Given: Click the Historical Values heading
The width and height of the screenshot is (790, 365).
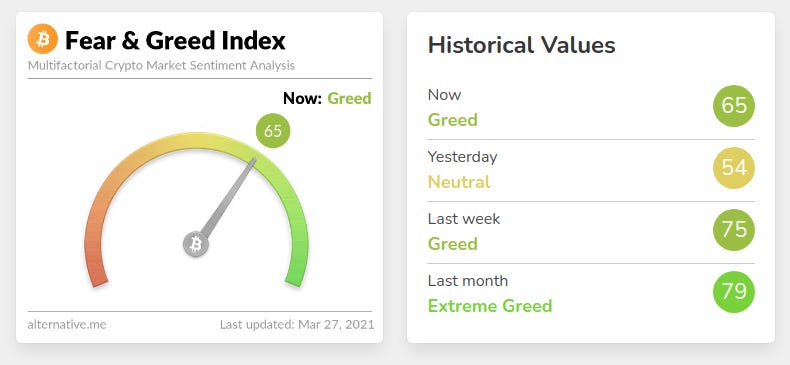Looking at the screenshot, I should 521,45.
